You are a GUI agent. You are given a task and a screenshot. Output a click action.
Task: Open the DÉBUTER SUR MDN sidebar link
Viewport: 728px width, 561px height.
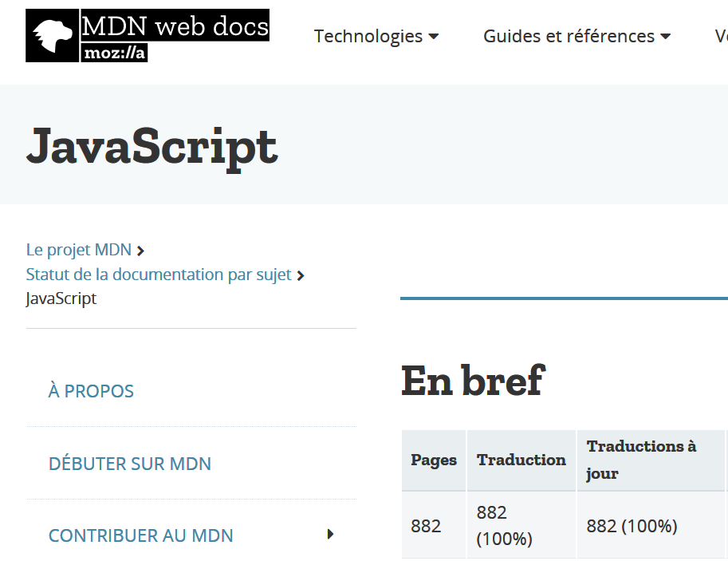click(x=130, y=464)
